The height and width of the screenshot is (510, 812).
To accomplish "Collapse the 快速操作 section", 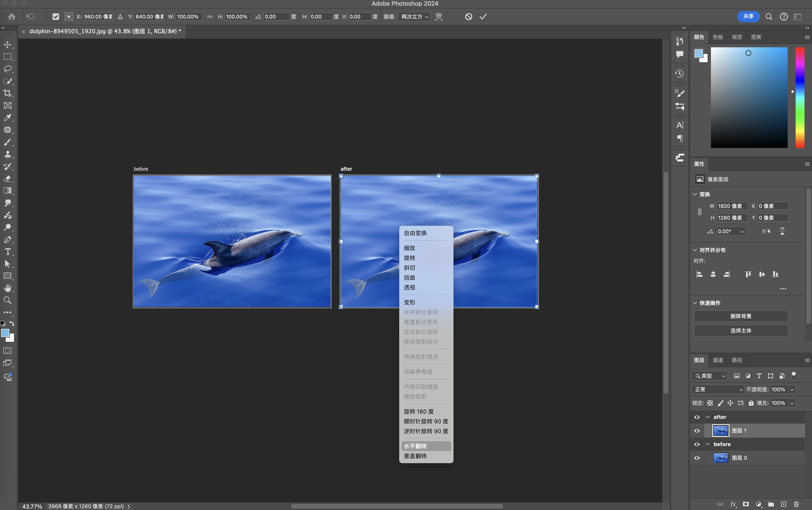I will click(x=695, y=303).
